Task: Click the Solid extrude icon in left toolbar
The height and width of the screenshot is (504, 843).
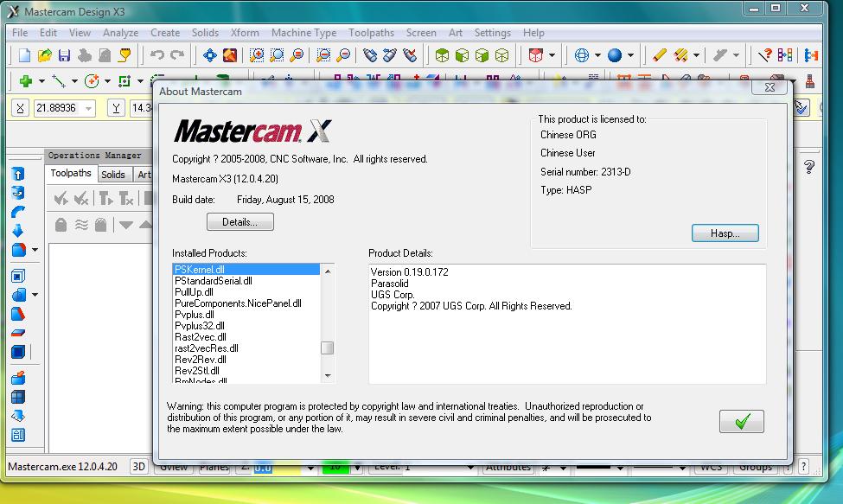Action: click(18, 174)
